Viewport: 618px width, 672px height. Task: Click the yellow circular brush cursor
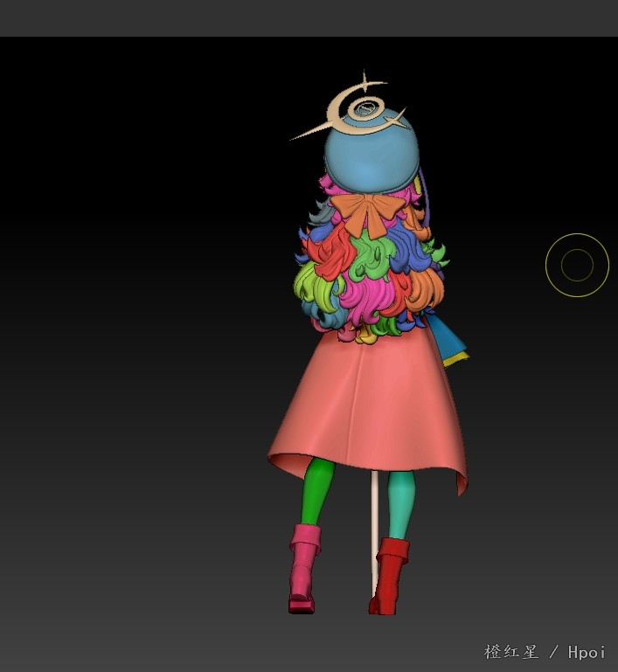click(577, 265)
